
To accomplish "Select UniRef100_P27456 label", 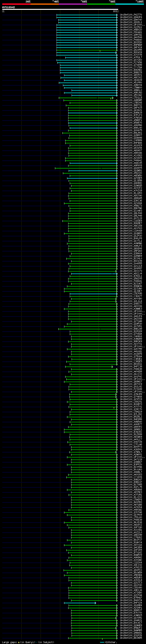I will (x=131, y=63).
